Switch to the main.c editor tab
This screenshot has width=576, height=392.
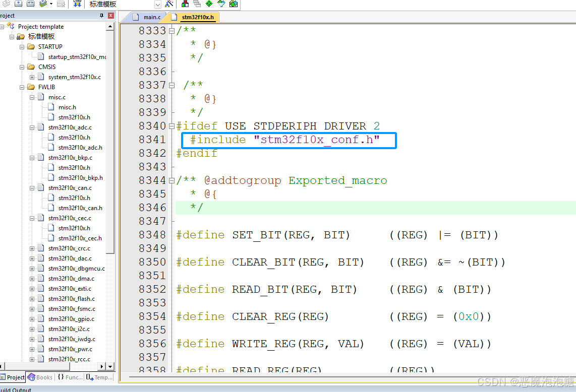[147, 17]
